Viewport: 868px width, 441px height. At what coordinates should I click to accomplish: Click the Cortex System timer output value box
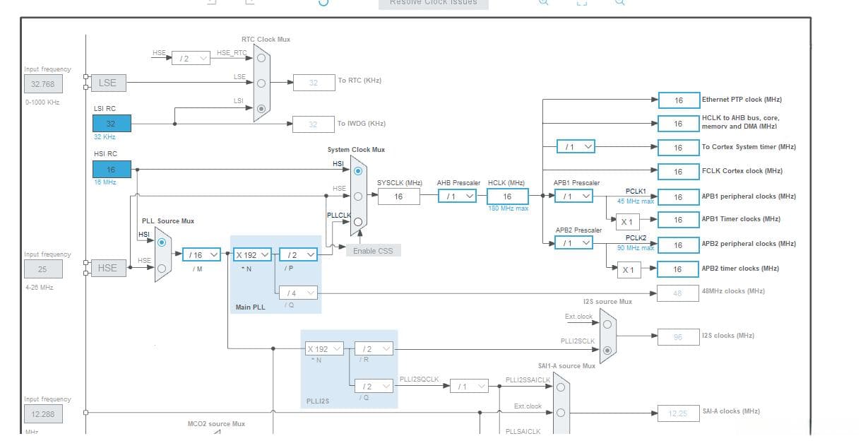click(679, 148)
